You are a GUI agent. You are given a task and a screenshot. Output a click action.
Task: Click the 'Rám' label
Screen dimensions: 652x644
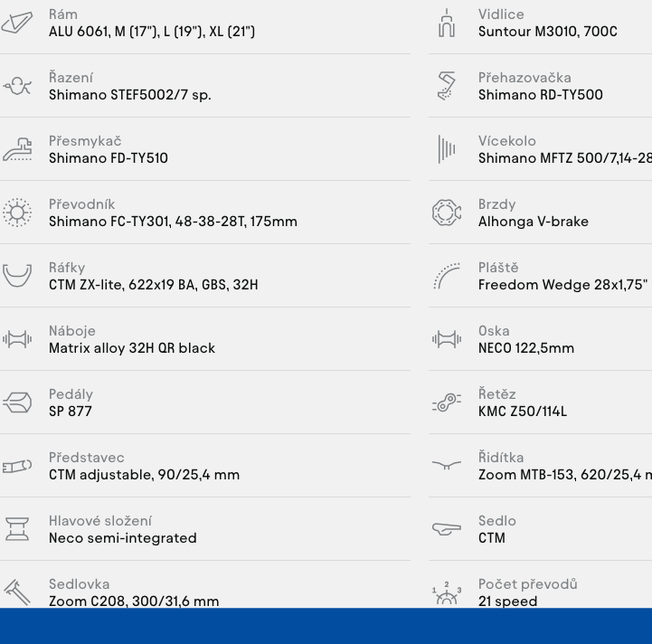tap(62, 14)
